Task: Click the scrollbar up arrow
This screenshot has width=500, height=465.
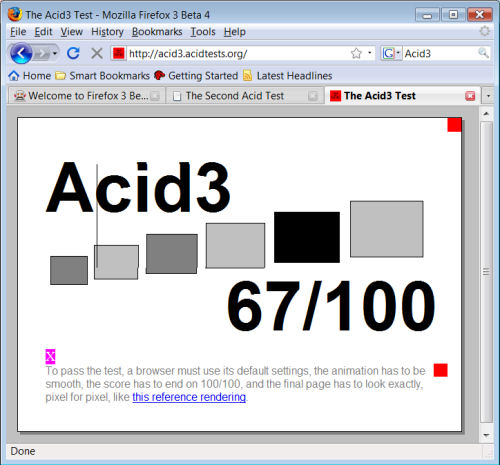Action: click(486, 114)
